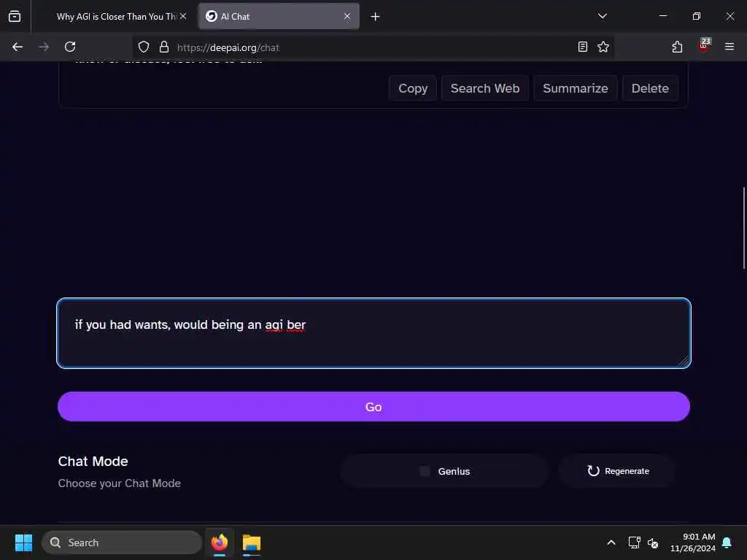The height and width of the screenshot is (560, 747).
Task: Restore down the Firefox window
Action: coord(697,16)
